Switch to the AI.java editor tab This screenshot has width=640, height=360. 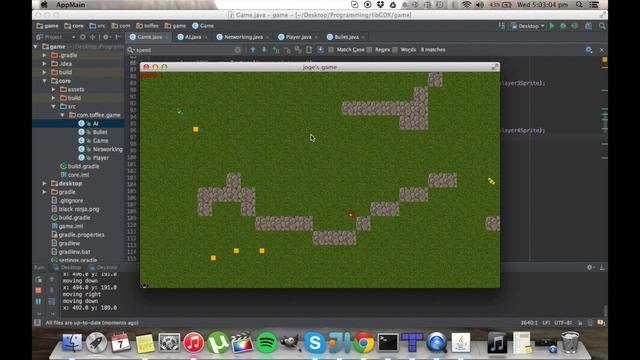coord(193,37)
